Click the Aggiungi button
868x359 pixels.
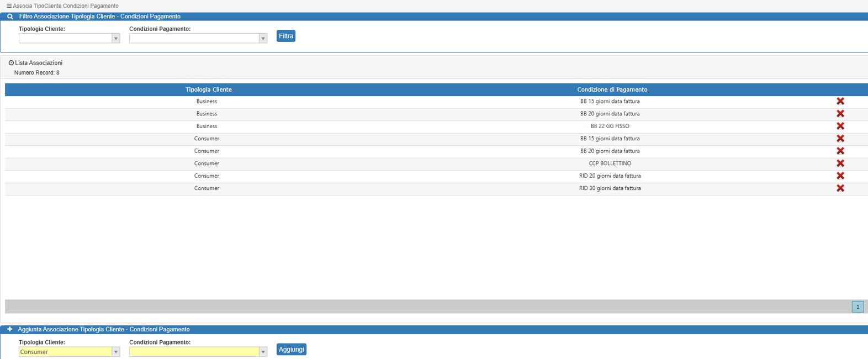click(x=291, y=350)
